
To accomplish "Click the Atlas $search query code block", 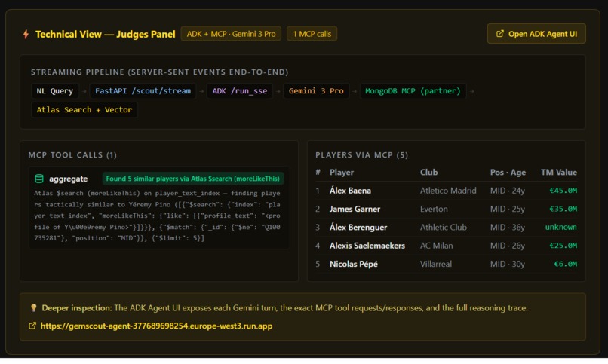I will coord(158,216).
